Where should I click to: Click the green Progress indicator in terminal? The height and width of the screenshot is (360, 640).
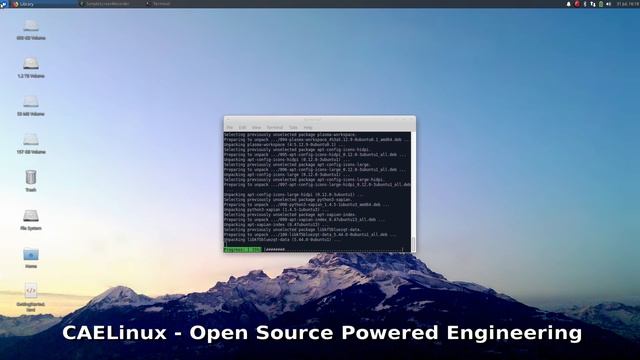(x=242, y=249)
